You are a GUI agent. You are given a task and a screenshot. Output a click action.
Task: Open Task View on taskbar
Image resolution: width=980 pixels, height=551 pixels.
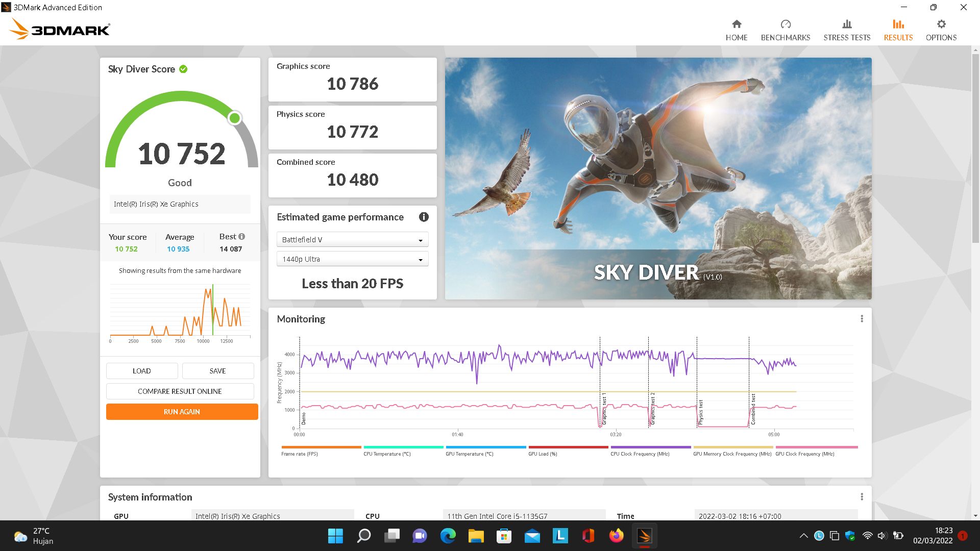point(392,536)
